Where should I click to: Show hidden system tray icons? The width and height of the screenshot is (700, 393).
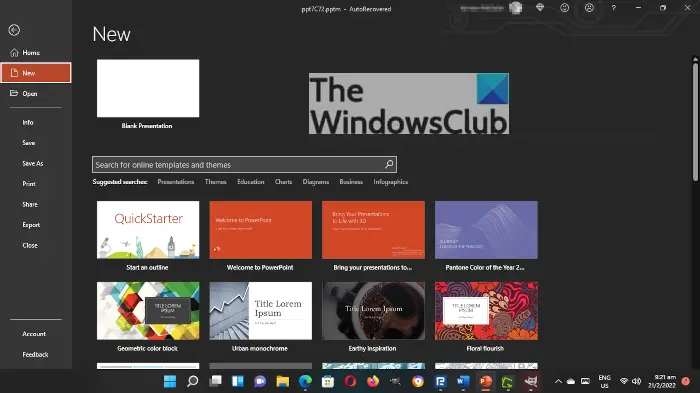coord(558,381)
